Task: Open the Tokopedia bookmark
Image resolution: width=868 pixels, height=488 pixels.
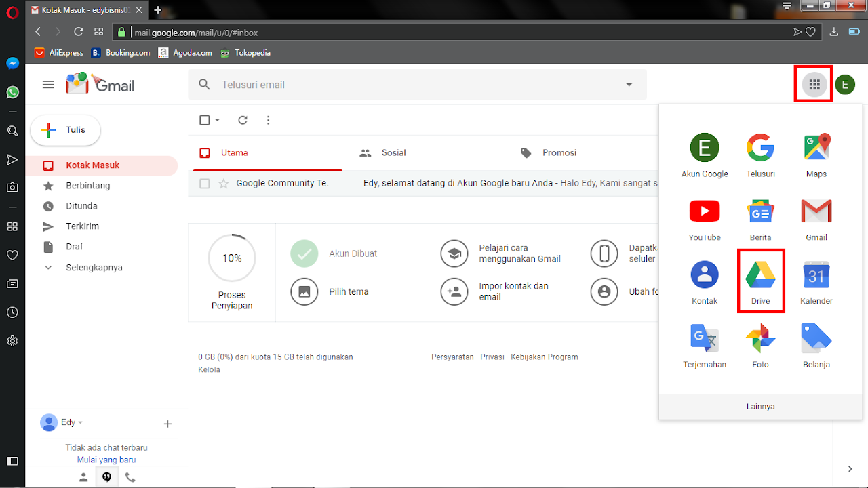Action: (245, 52)
